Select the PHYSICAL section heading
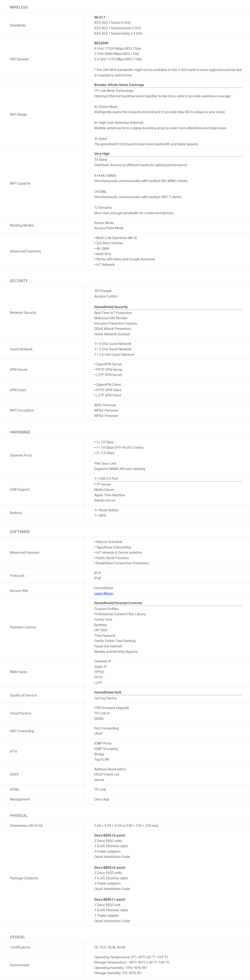The width and height of the screenshot is (250, 980). [19, 816]
